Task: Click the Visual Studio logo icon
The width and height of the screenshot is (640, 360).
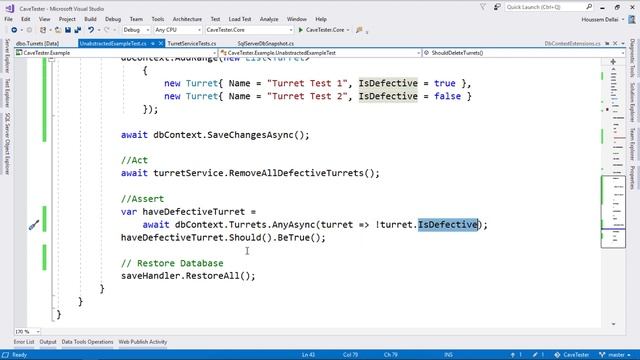Action: [10, 8]
